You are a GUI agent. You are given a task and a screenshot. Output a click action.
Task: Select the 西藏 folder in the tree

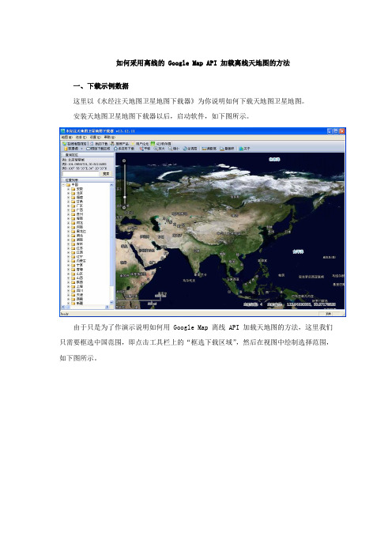77,299
